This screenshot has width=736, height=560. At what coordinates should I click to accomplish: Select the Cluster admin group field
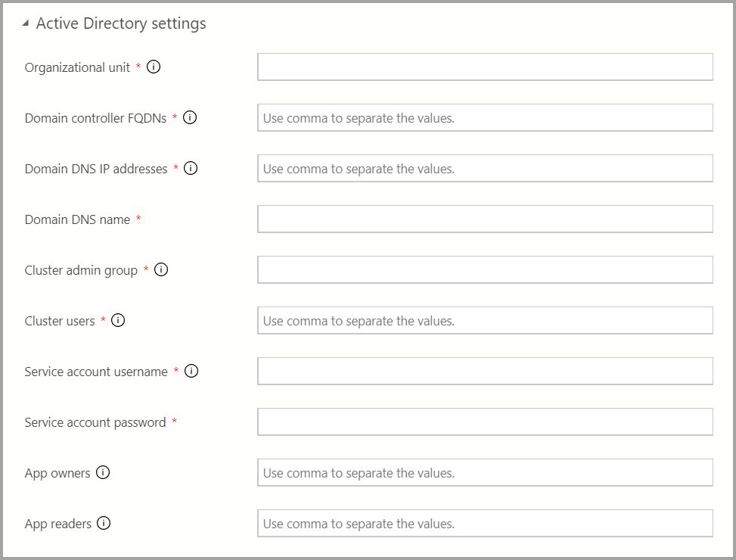click(485, 269)
